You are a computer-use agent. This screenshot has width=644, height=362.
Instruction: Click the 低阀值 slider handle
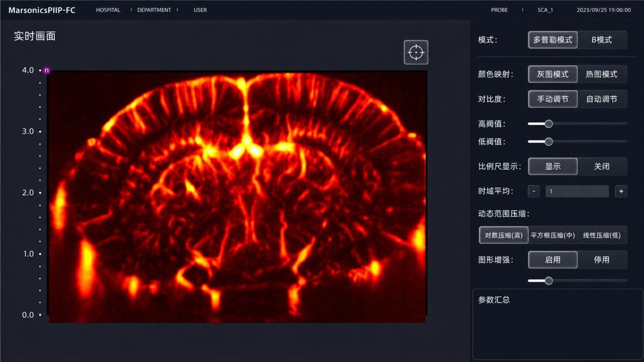tap(549, 142)
